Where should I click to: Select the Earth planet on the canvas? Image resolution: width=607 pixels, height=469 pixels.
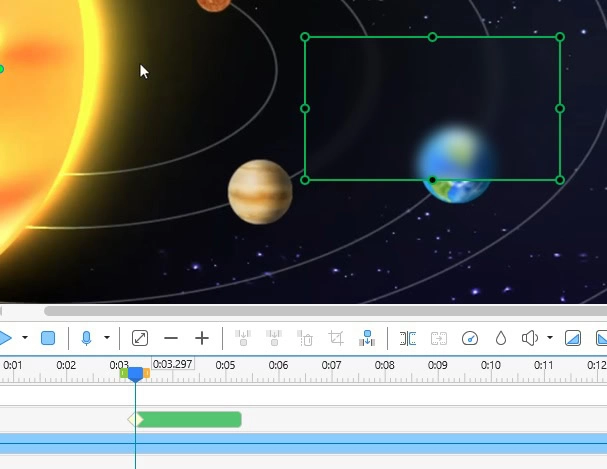click(x=456, y=163)
